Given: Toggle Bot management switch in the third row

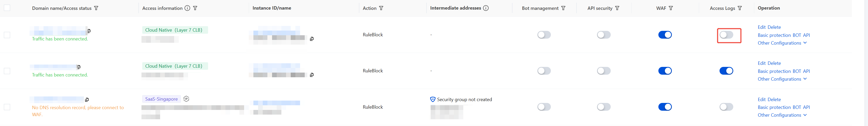Looking at the screenshot, I should point(544,107).
